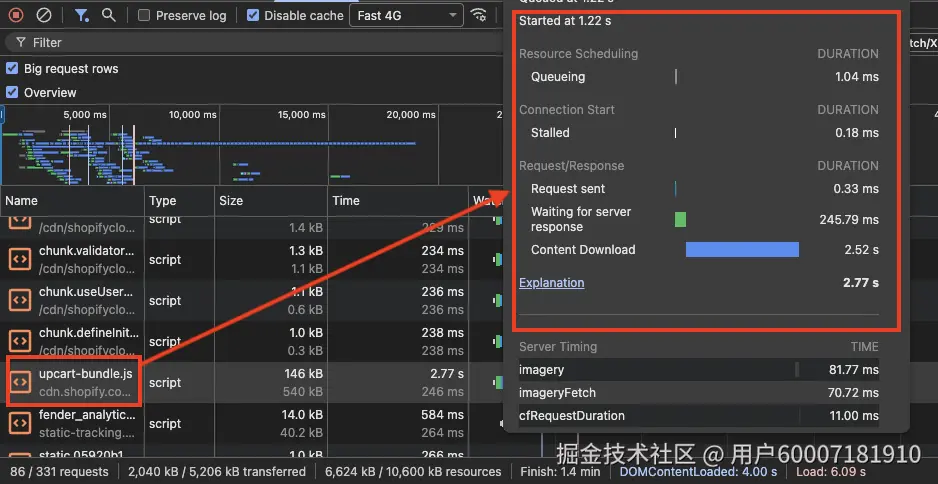Open the timing Explanation link
The width and height of the screenshot is (938, 484).
[x=552, y=282]
